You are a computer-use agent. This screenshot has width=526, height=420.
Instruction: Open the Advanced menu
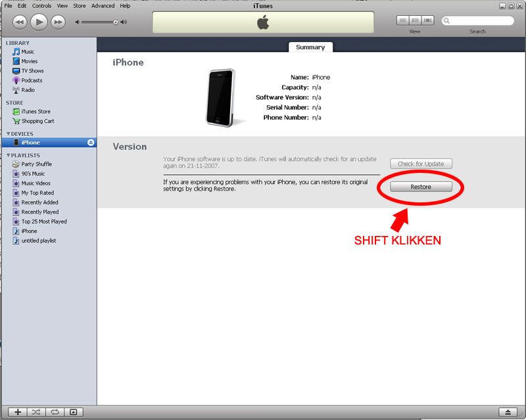click(x=103, y=6)
